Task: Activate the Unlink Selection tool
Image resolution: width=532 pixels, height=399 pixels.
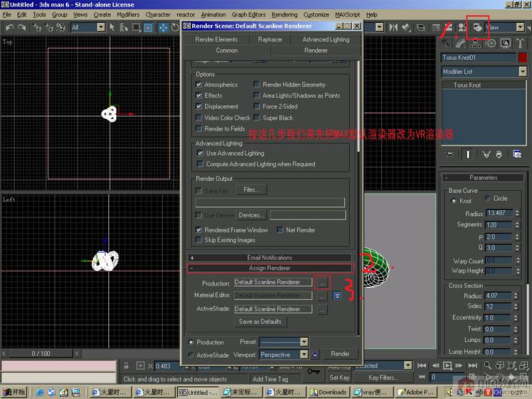Action: pos(49,27)
